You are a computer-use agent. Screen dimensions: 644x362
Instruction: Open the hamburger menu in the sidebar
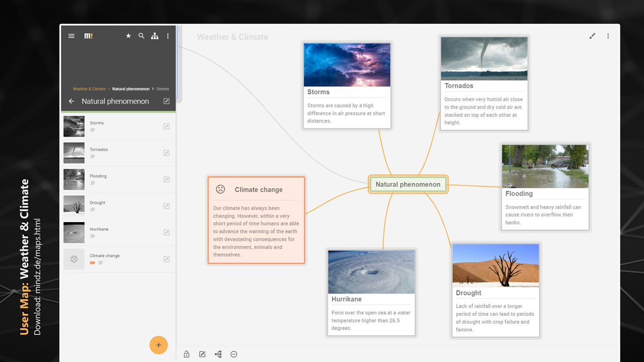pyautogui.click(x=71, y=35)
